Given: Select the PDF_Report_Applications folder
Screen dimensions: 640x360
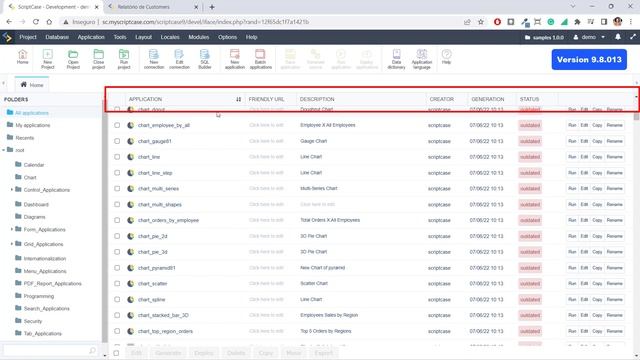Looking at the screenshot, I should coord(52,284).
